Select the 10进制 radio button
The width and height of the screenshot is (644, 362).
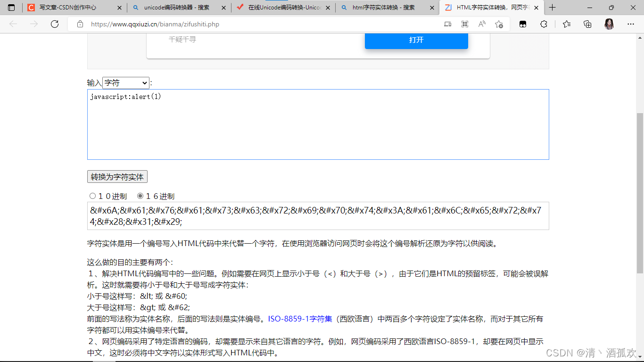pyautogui.click(x=92, y=196)
